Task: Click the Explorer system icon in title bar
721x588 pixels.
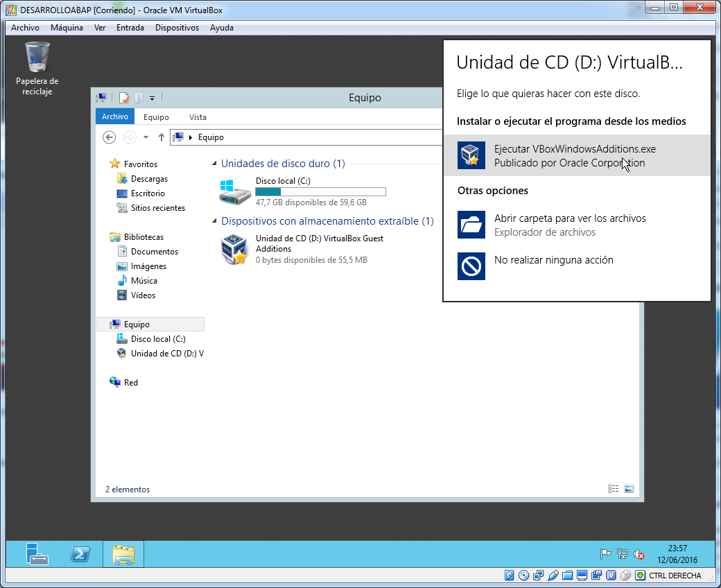Action: point(101,98)
